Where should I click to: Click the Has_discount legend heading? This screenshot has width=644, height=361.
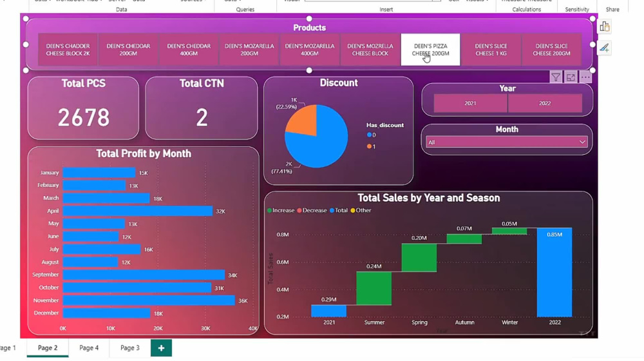coord(385,125)
